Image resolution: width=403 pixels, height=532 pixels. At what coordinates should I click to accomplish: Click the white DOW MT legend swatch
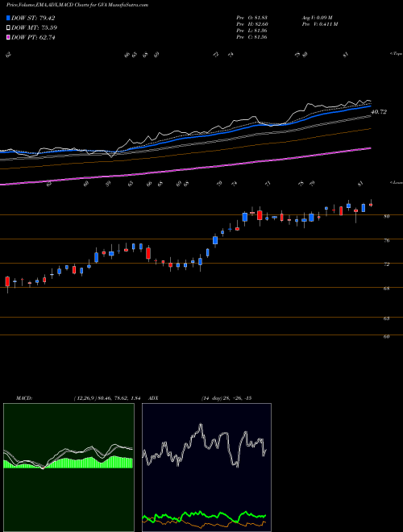click(8, 27)
